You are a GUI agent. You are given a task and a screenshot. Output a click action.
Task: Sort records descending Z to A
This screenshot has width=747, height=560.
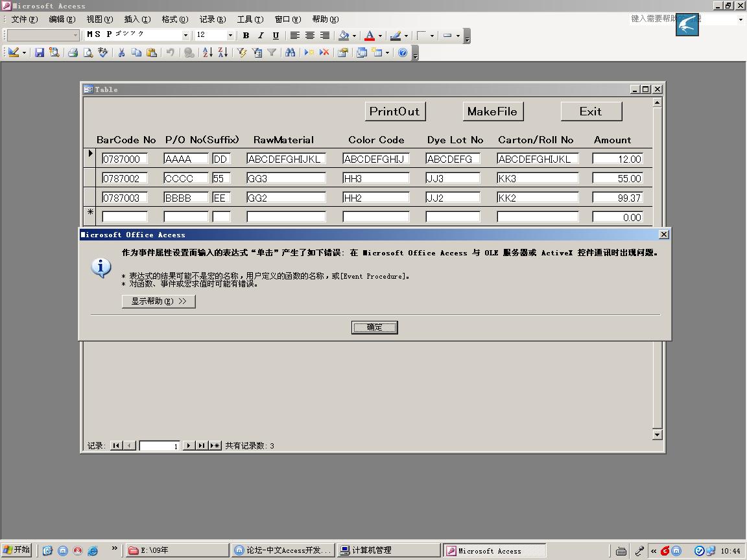(x=223, y=52)
